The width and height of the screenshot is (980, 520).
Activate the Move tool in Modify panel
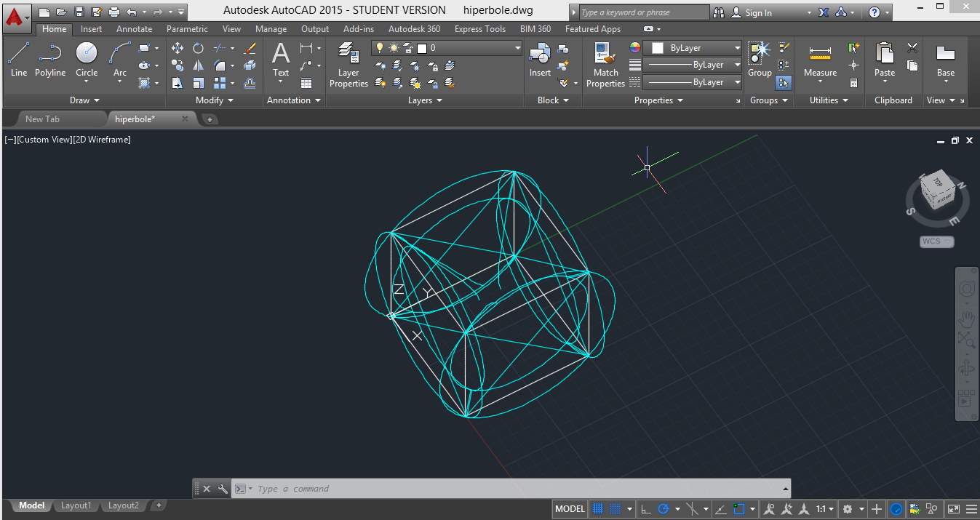click(x=178, y=48)
